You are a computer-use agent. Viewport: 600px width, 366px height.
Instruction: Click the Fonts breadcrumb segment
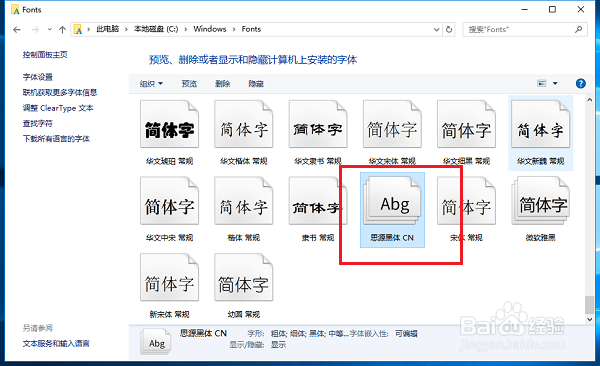251,29
